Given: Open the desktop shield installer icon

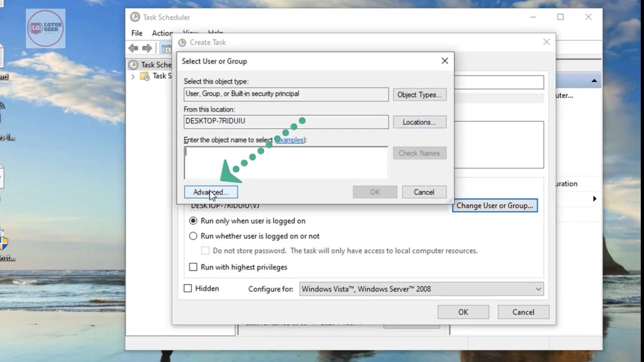Looking at the screenshot, I should pos(4,243).
